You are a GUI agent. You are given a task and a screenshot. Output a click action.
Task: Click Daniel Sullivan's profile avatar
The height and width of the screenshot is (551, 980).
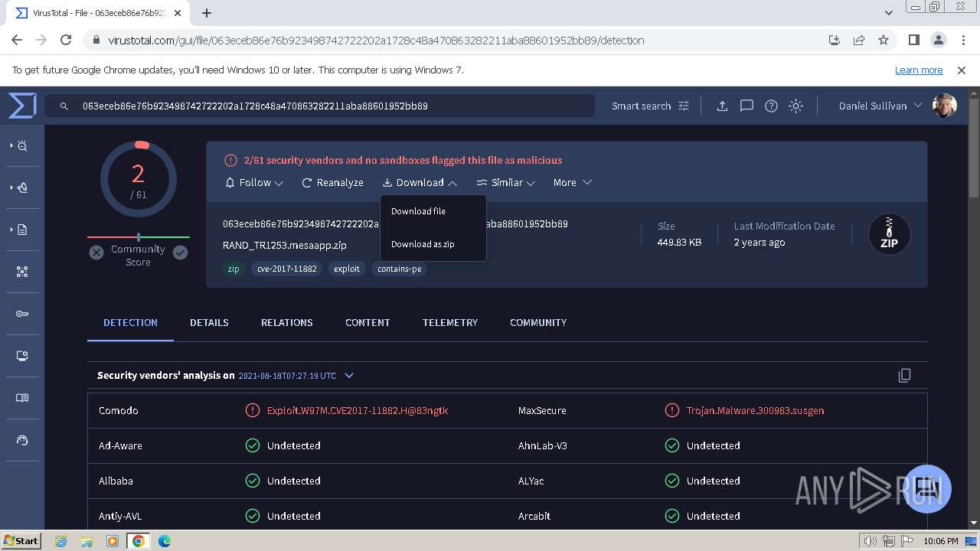coord(944,106)
